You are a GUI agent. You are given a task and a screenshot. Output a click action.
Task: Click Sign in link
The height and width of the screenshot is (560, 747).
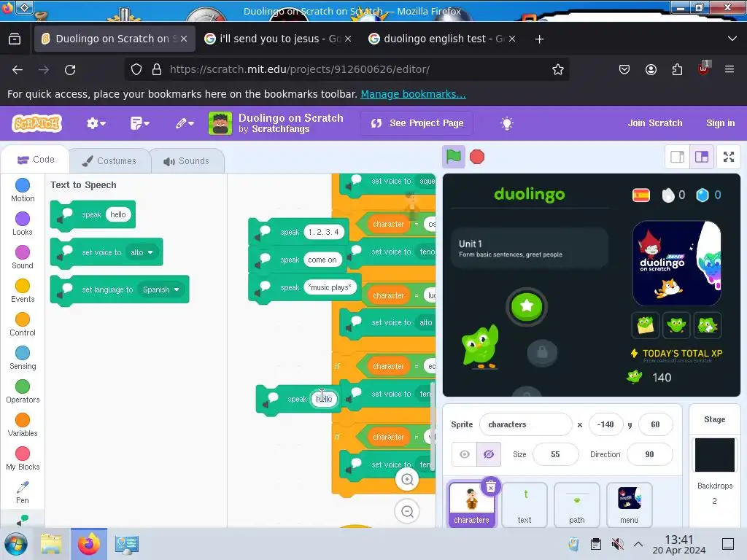[x=720, y=122]
